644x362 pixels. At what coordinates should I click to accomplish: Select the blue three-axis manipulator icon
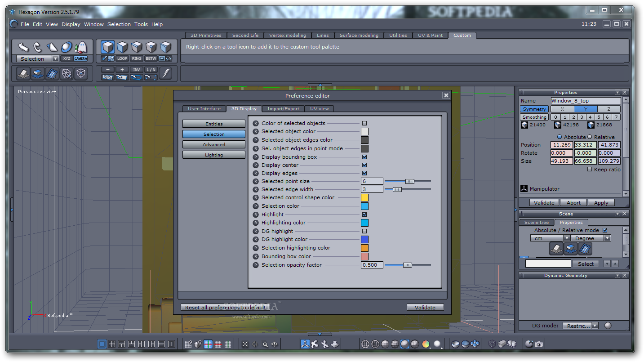click(x=305, y=344)
